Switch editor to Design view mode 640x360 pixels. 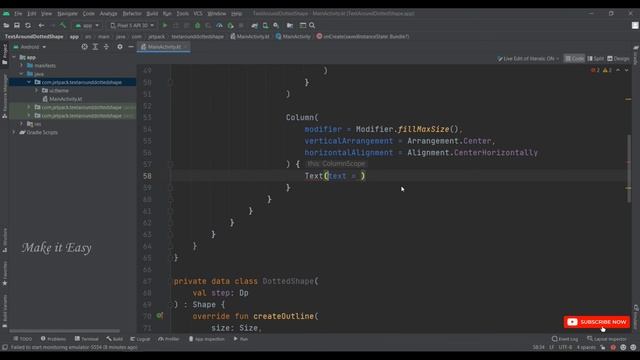coord(618,59)
